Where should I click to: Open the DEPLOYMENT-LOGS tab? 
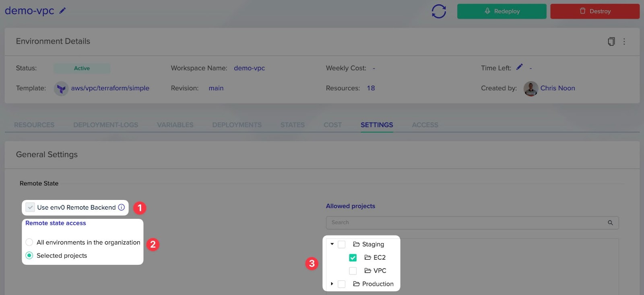click(105, 125)
